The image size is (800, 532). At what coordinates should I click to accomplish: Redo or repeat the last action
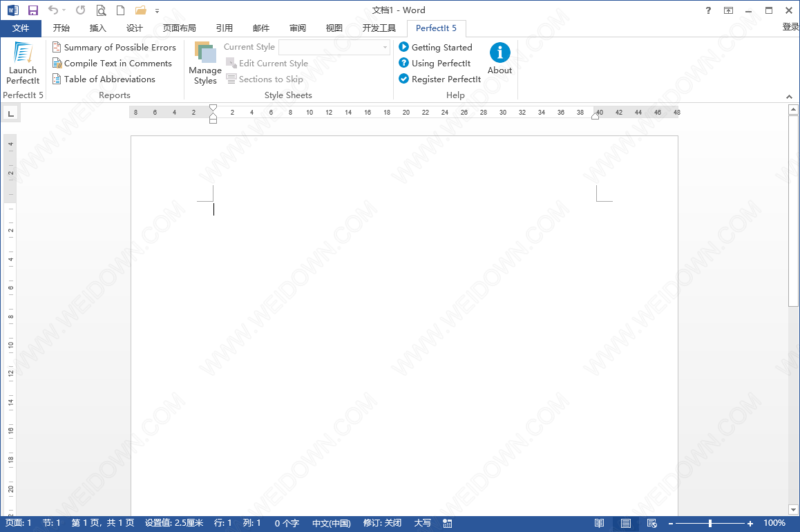tap(80, 10)
